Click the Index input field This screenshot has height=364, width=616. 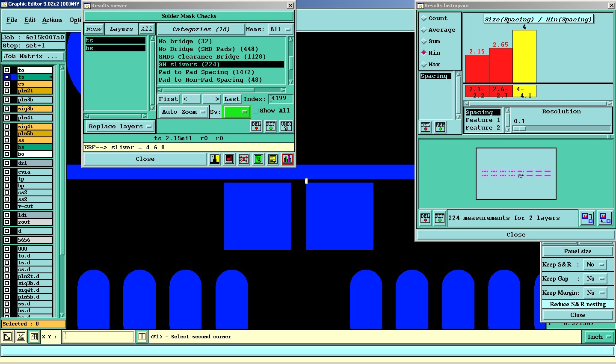(x=281, y=99)
